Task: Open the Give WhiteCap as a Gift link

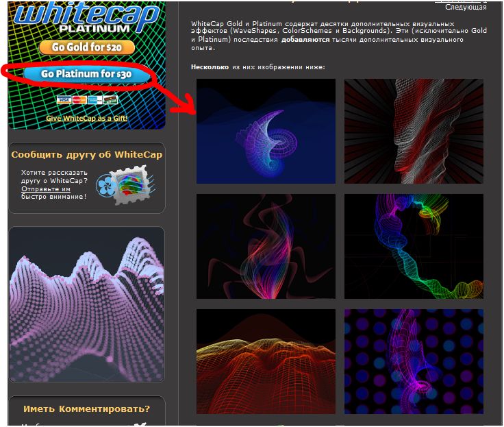Action: click(x=87, y=118)
